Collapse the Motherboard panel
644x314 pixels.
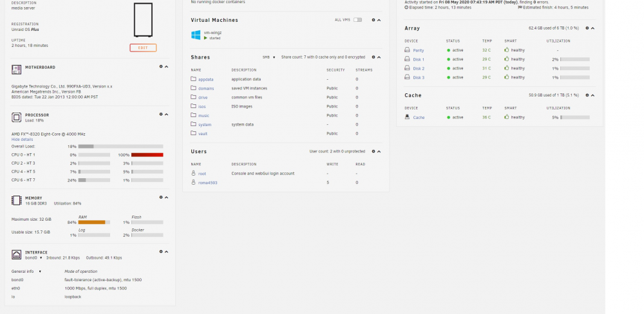(166, 66)
